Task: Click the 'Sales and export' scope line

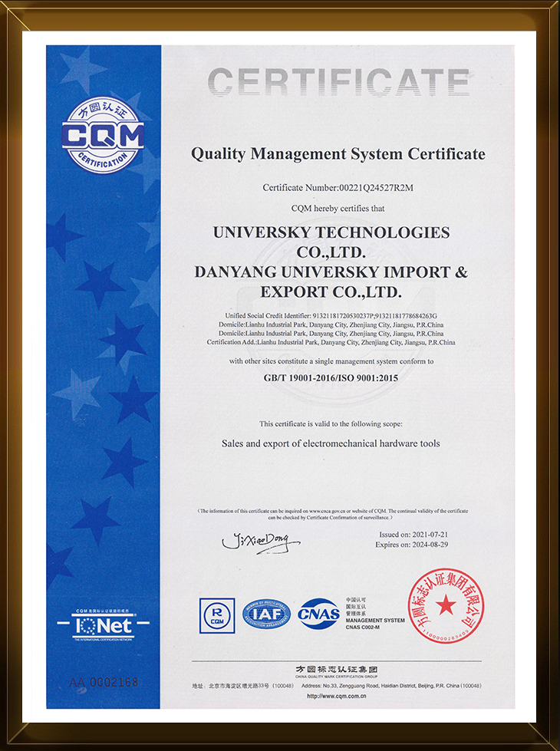Action: coord(331,443)
